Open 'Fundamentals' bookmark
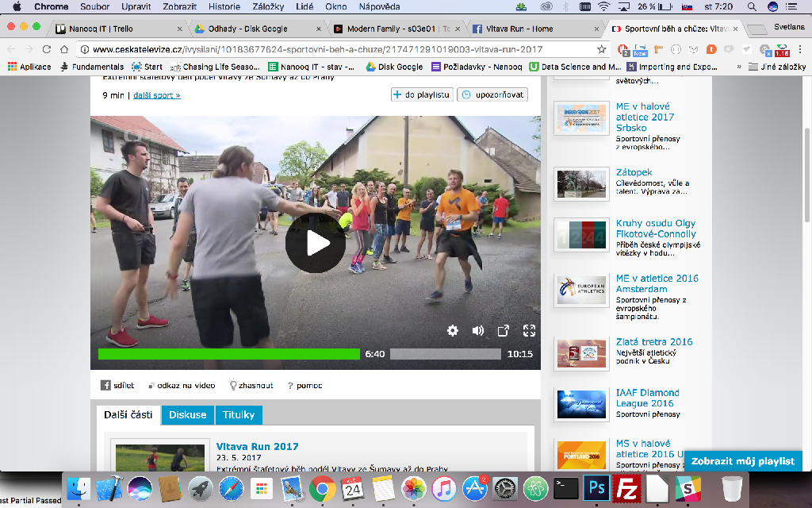This screenshot has height=508, width=812. [x=92, y=67]
